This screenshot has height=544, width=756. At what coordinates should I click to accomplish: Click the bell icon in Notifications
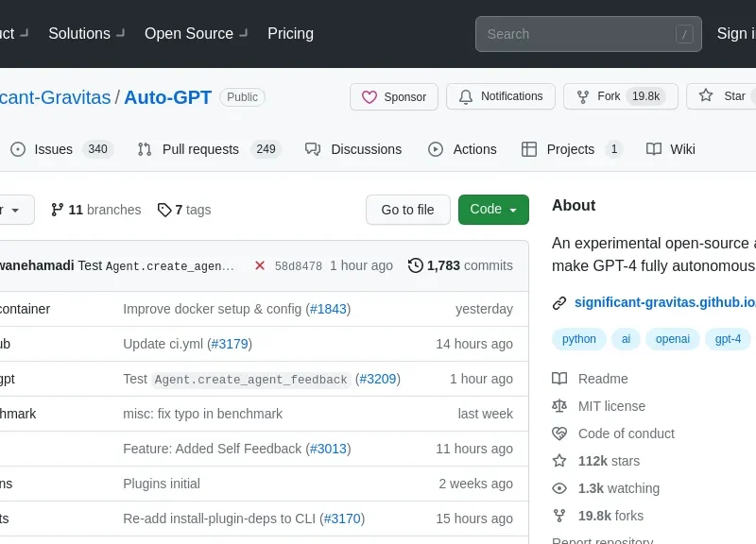pyautogui.click(x=466, y=97)
